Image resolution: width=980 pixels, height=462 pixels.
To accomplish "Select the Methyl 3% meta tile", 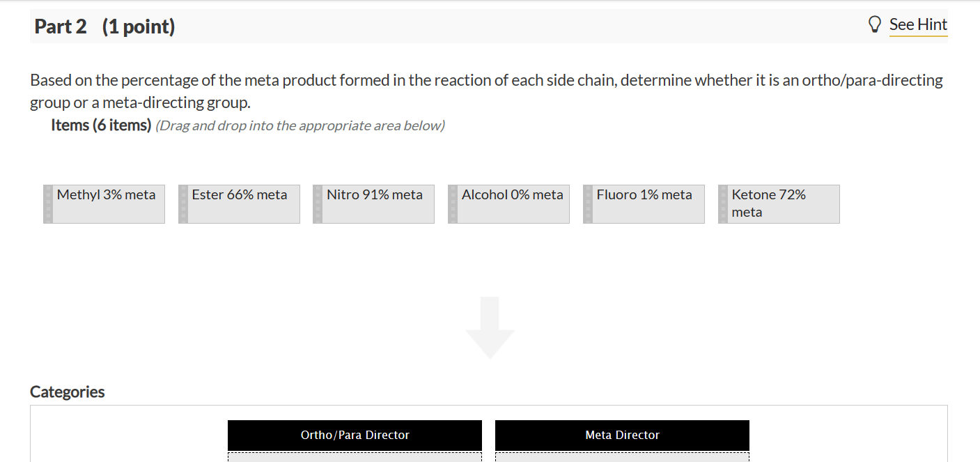I will pyautogui.click(x=104, y=203).
